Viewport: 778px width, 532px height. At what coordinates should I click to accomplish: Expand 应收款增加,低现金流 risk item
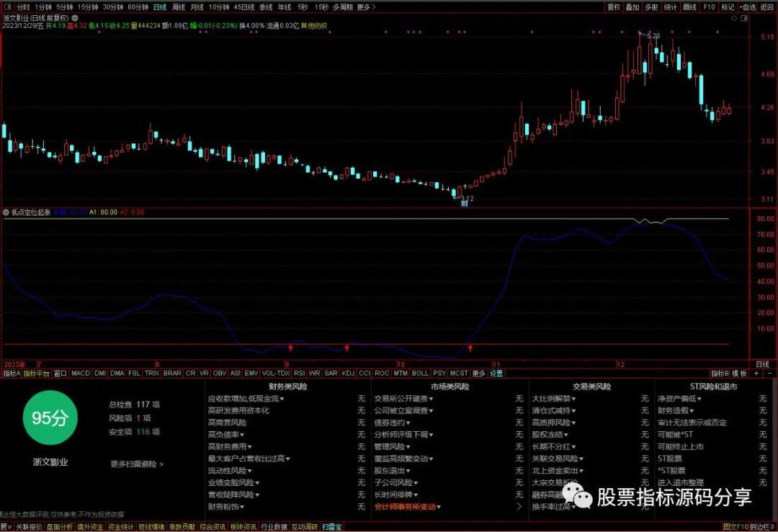pyautogui.click(x=246, y=399)
